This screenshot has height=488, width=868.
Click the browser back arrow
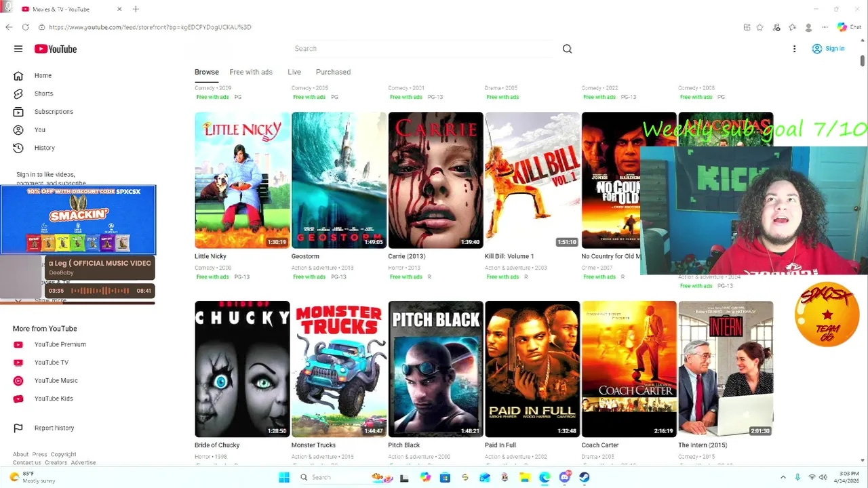(x=8, y=27)
